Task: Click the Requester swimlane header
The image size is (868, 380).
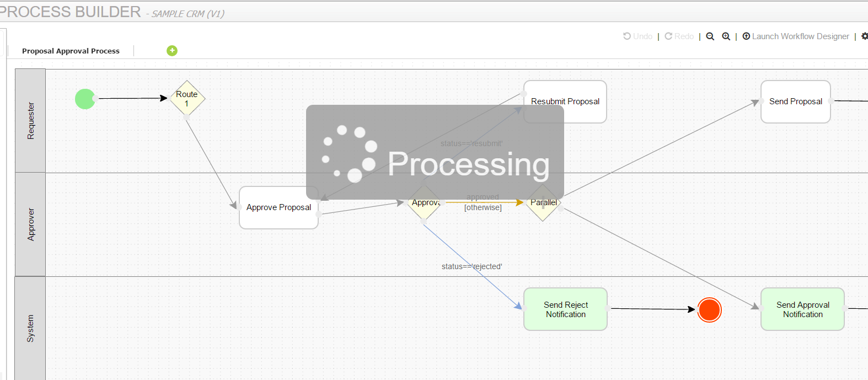Action: 30,121
